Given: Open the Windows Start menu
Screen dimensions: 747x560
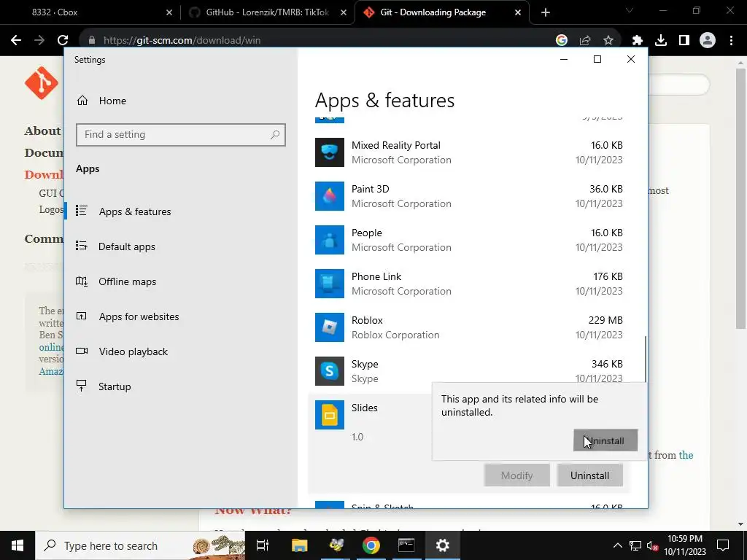Looking at the screenshot, I should pyautogui.click(x=18, y=545).
